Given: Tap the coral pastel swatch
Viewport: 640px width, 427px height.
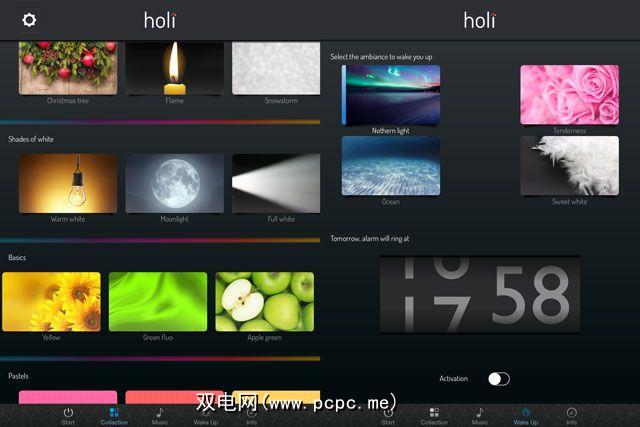Looking at the screenshot, I should click(175, 397).
